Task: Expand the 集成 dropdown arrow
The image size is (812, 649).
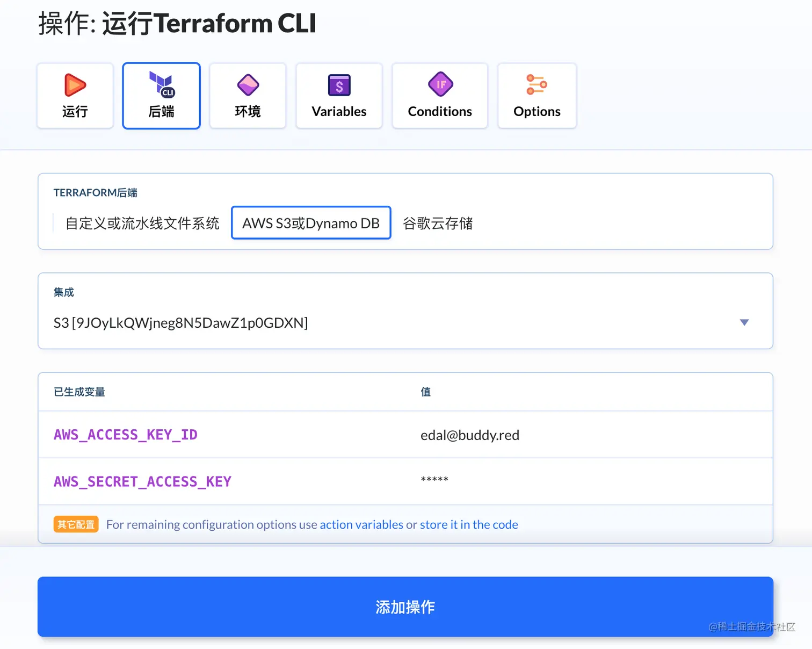Action: click(744, 322)
